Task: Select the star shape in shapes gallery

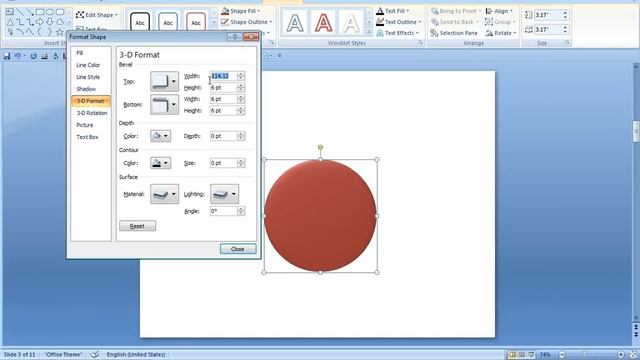Action: [x=60, y=32]
